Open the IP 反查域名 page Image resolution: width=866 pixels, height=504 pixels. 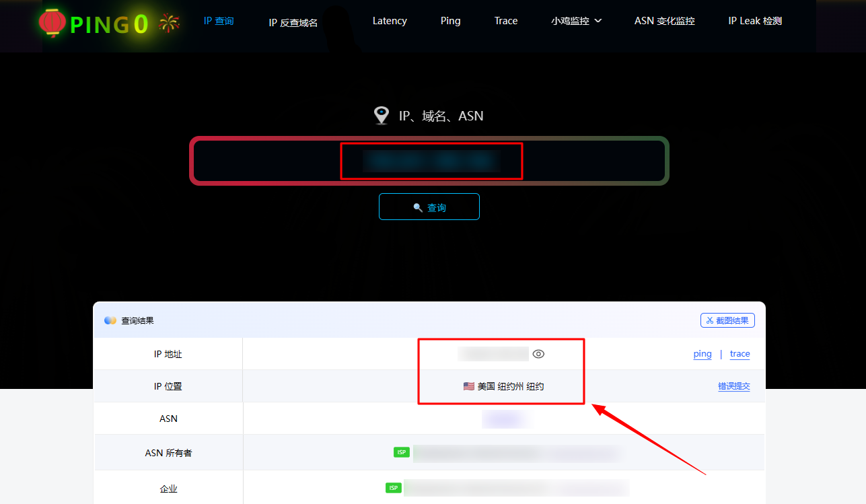click(x=293, y=22)
